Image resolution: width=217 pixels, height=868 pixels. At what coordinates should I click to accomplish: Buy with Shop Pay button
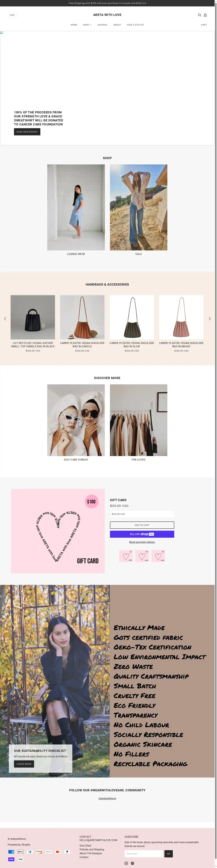[x=142, y=534]
